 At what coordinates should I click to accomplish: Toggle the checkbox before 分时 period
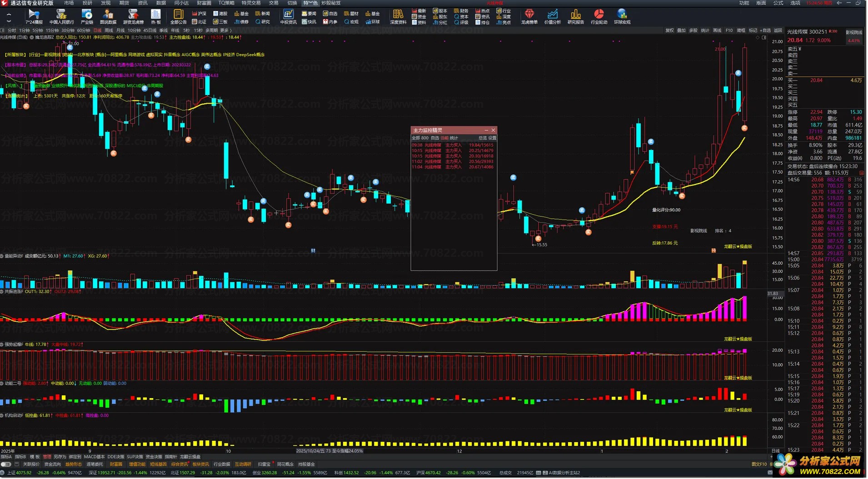click(x=3, y=30)
